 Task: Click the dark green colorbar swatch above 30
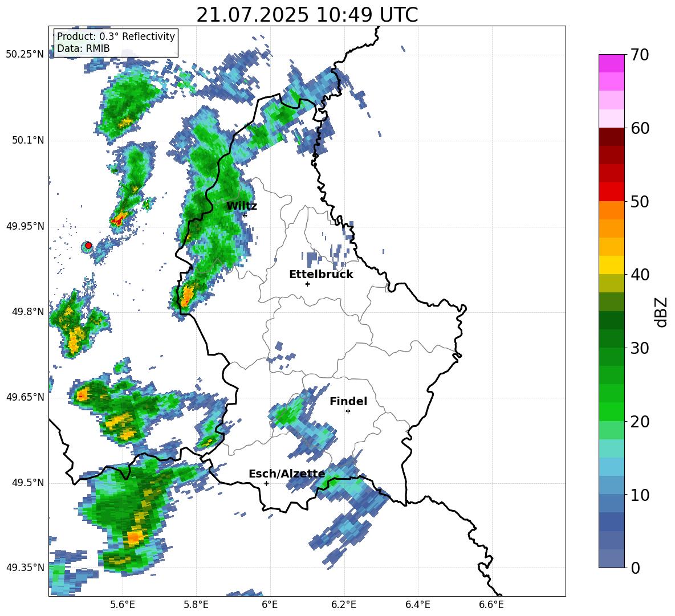click(612, 338)
